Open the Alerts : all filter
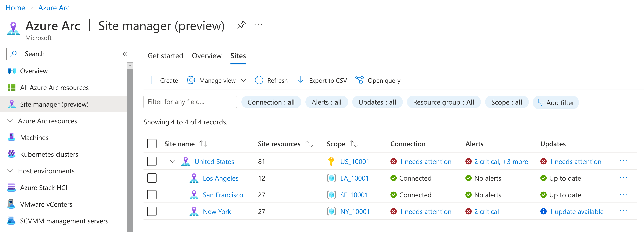644x232 pixels. (x=326, y=102)
